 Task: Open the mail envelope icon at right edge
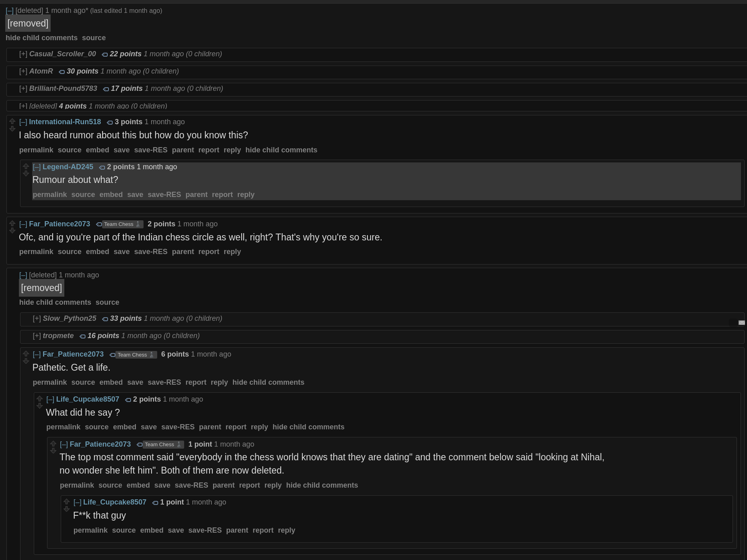click(742, 322)
